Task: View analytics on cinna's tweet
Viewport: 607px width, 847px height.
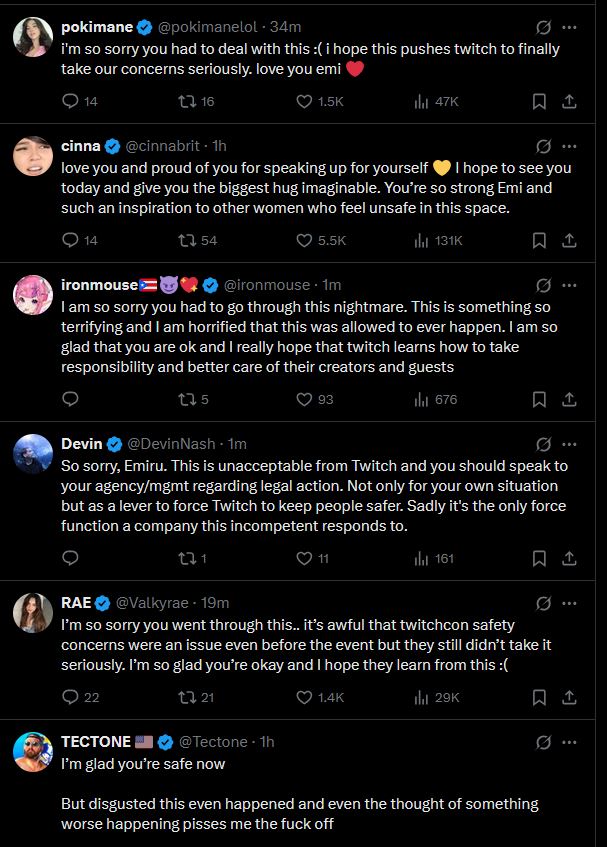Action: 421,240
